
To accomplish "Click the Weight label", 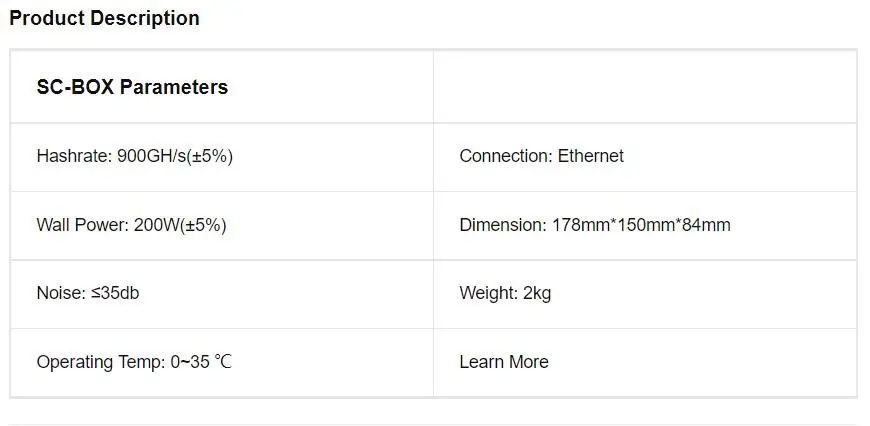I will pyautogui.click(x=489, y=293).
